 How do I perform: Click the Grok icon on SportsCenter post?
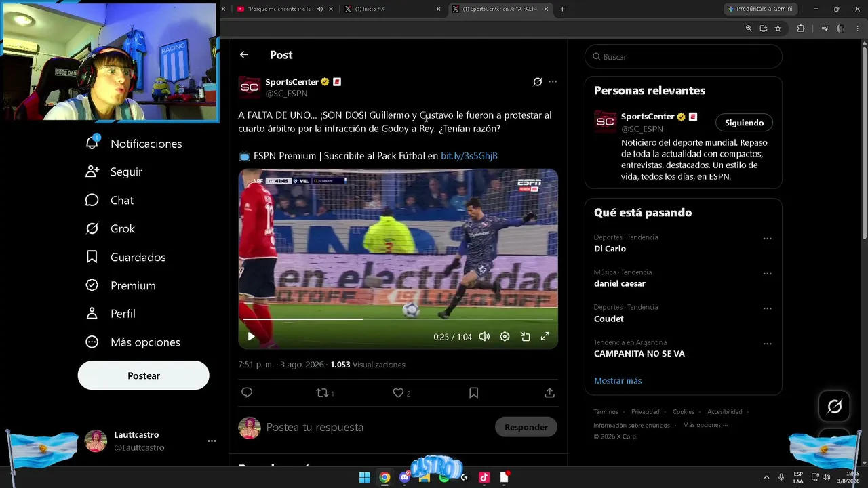[538, 82]
